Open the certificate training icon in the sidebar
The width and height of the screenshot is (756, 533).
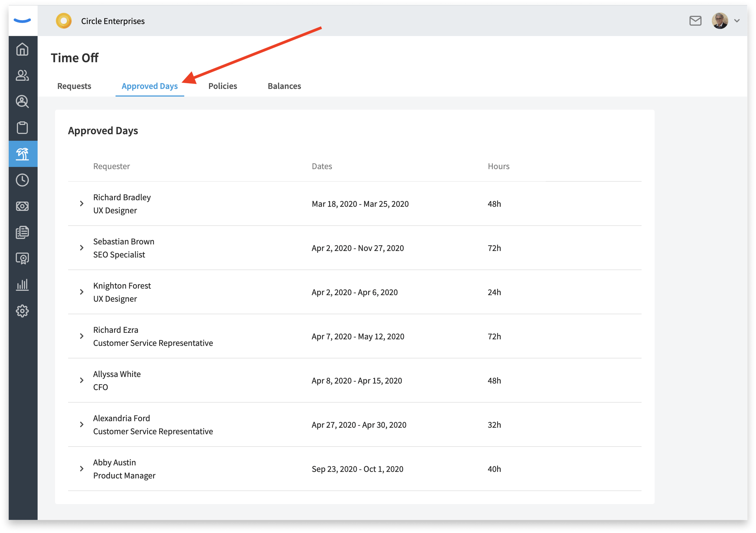pyautogui.click(x=22, y=259)
